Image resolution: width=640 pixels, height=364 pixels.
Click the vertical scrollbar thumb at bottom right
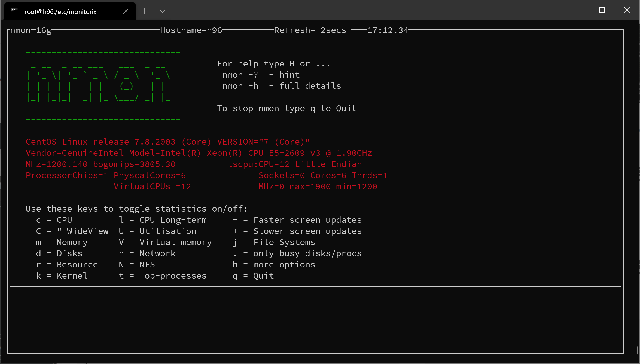pyautogui.click(x=638, y=350)
